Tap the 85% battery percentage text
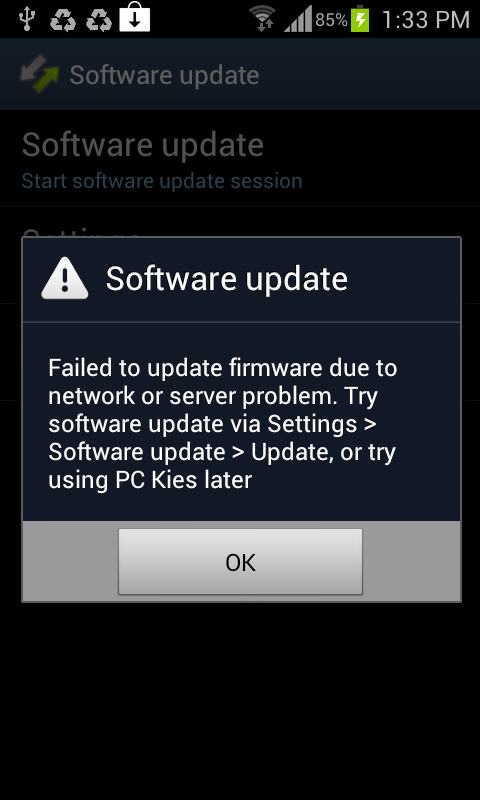The width and height of the screenshot is (480, 800). tap(332, 20)
